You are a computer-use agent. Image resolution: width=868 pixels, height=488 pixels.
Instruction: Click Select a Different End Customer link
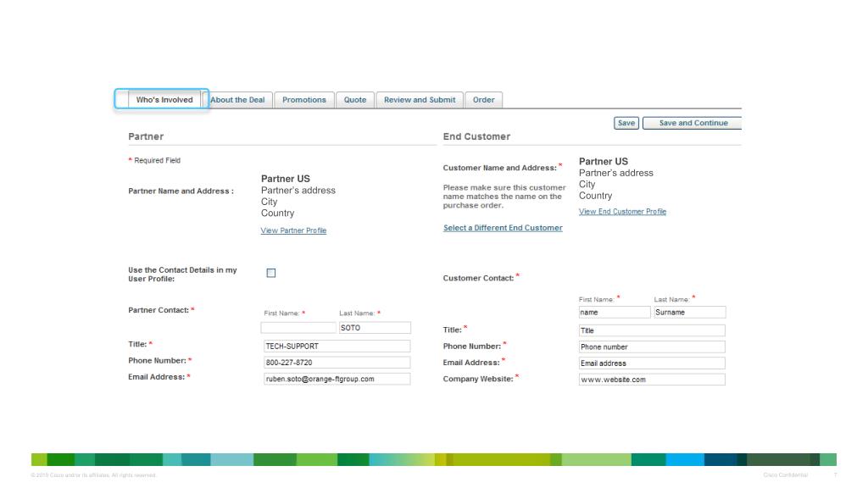click(503, 228)
